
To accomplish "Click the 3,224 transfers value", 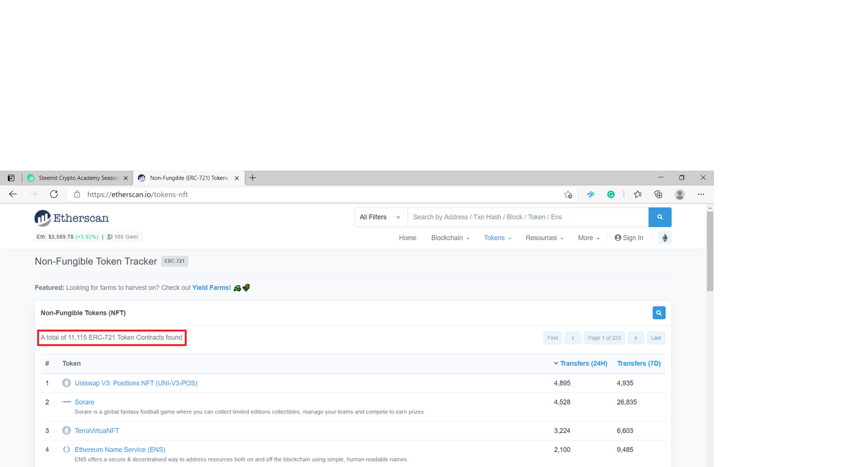I will [562, 430].
